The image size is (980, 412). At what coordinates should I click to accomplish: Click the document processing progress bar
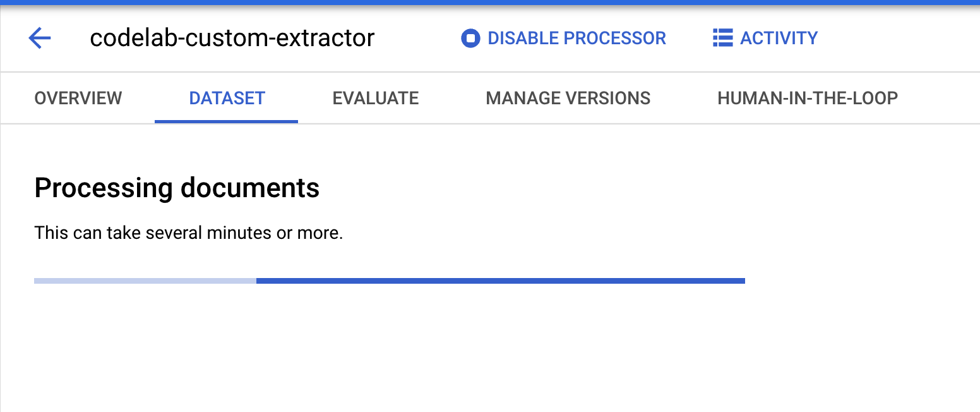pyautogui.click(x=389, y=280)
